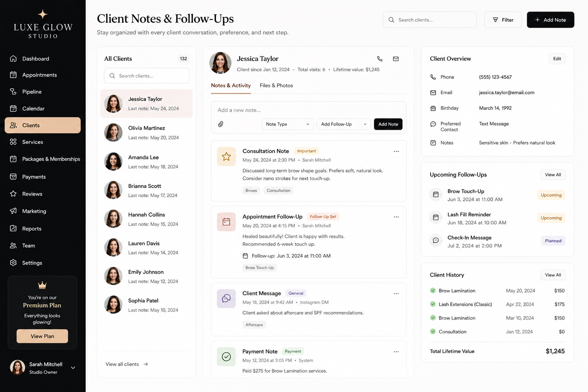The height and width of the screenshot is (392, 588).
Task: Click the View Plan button
Action: pos(42,336)
